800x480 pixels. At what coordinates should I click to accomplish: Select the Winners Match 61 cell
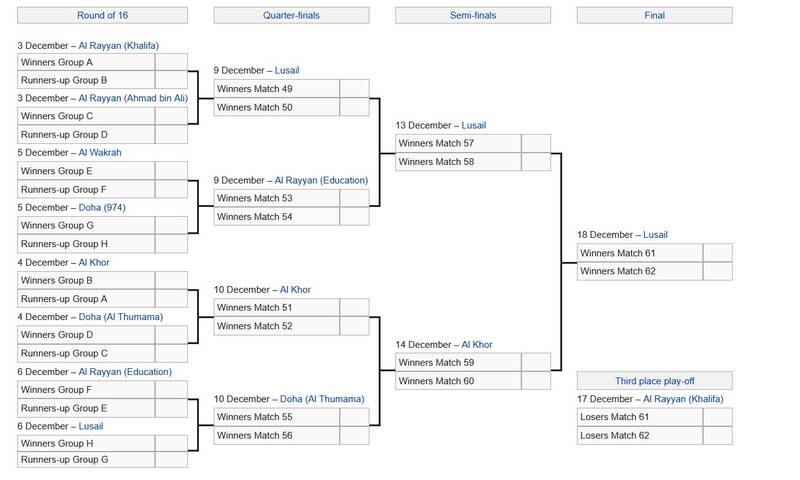pos(639,252)
